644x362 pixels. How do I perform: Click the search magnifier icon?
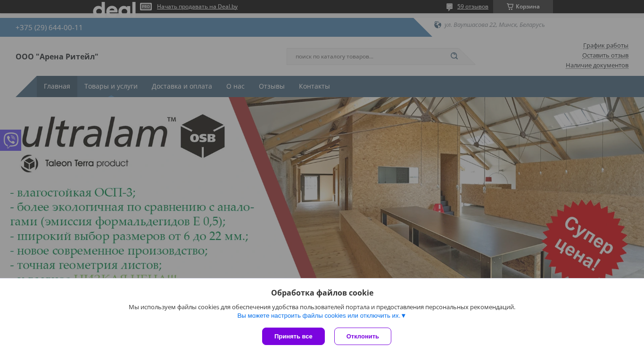[454, 56]
